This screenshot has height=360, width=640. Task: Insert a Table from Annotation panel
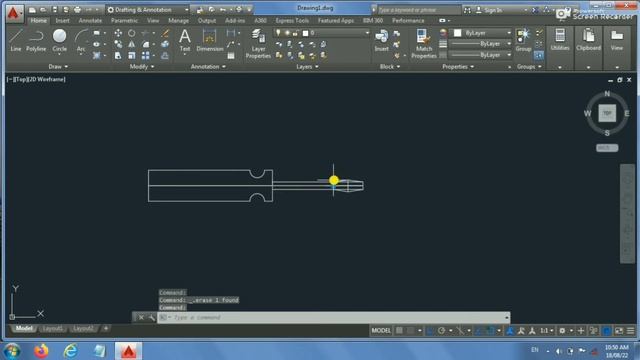coord(231,56)
